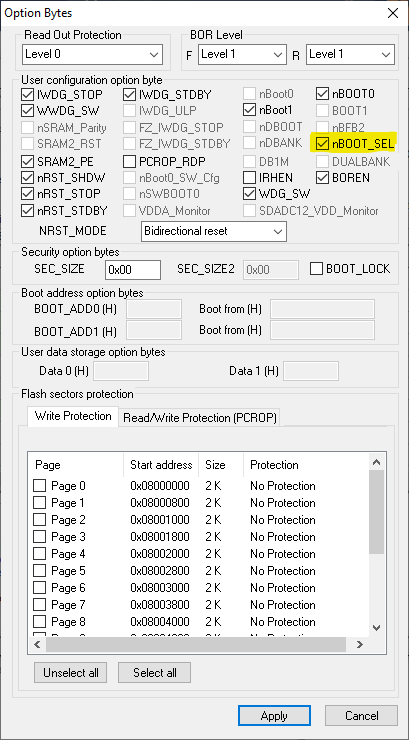Click the horizontal scroll right arrow
The width and height of the screenshot is (409, 740).
pyautogui.click(x=359, y=644)
